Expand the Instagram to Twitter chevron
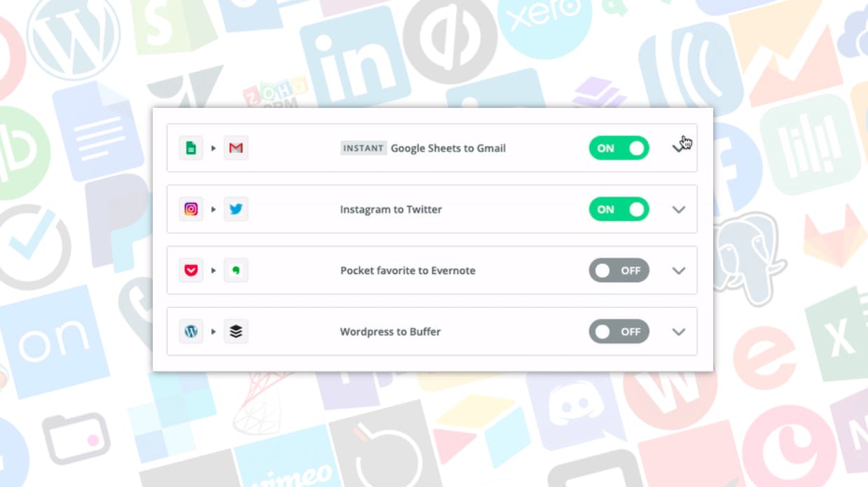868x487 pixels. [x=678, y=210]
